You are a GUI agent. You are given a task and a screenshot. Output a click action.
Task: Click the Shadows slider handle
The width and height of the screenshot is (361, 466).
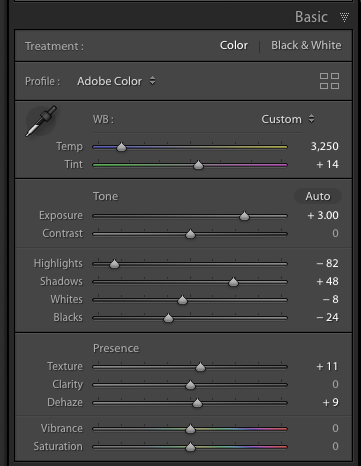click(x=233, y=282)
